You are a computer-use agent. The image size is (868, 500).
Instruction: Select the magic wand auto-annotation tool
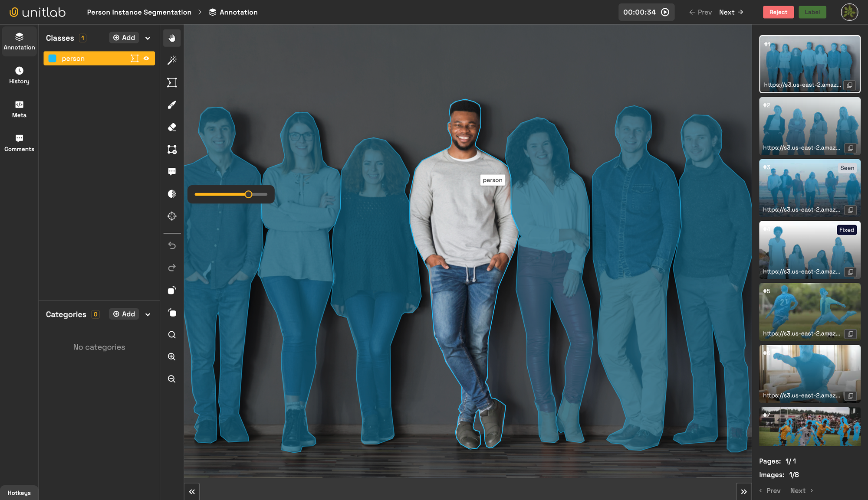click(x=172, y=60)
